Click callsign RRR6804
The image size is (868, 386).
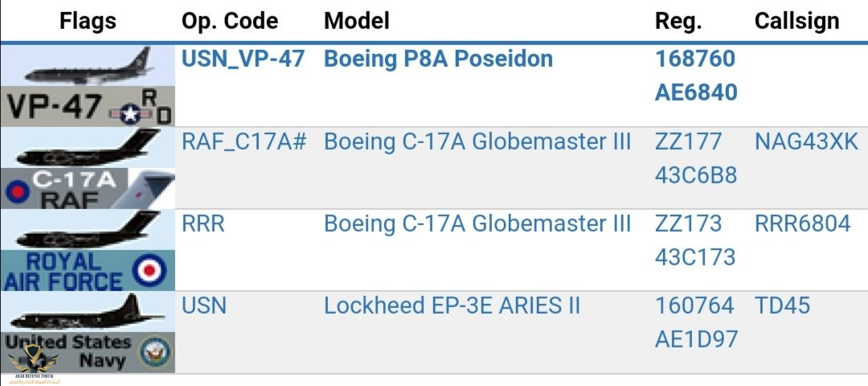tap(802, 224)
